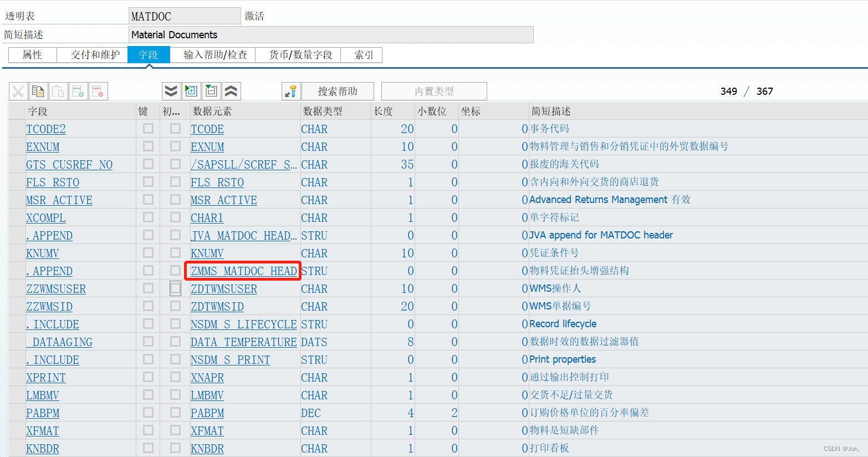Click the 字段 column header
The width and height of the screenshot is (868, 457).
(x=81, y=111)
